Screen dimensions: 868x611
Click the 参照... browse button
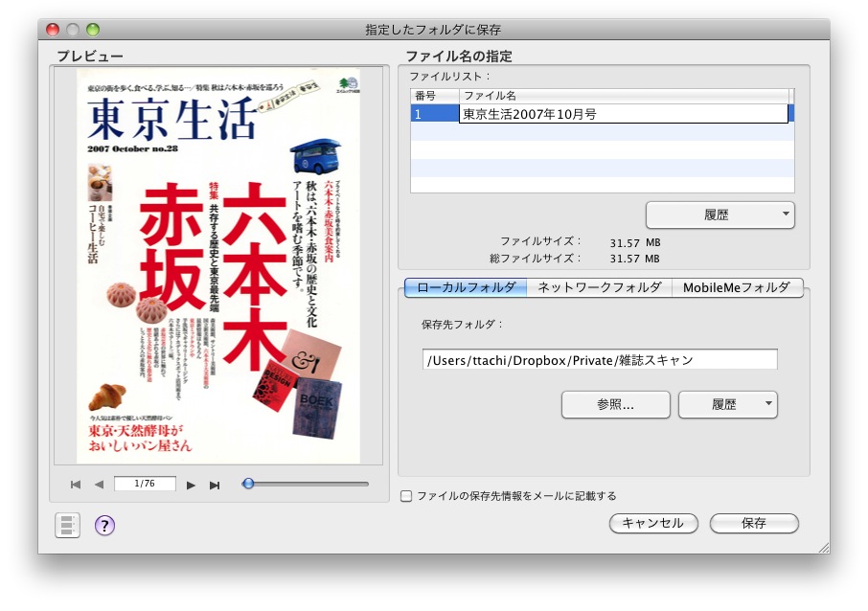(x=616, y=404)
